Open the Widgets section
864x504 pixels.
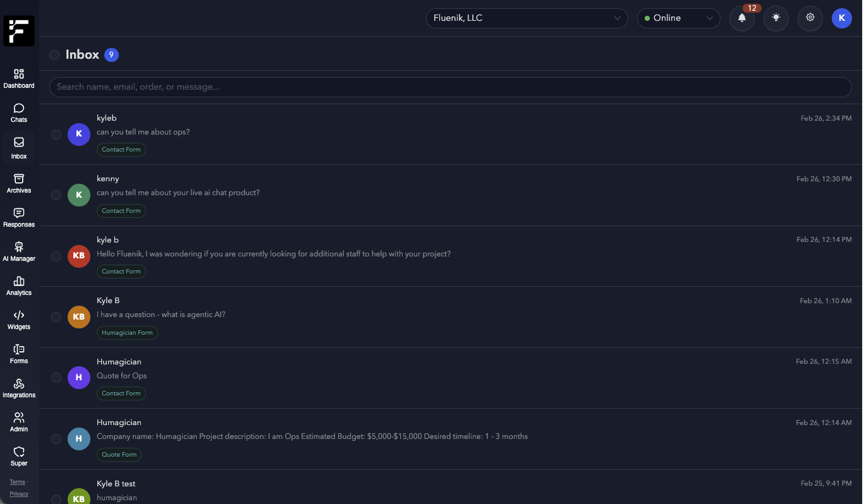tap(18, 320)
